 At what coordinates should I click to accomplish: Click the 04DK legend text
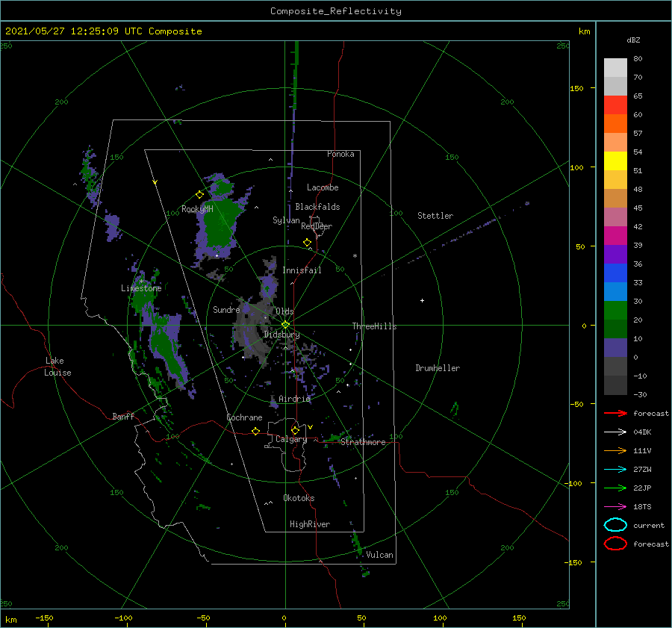(x=642, y=432)
